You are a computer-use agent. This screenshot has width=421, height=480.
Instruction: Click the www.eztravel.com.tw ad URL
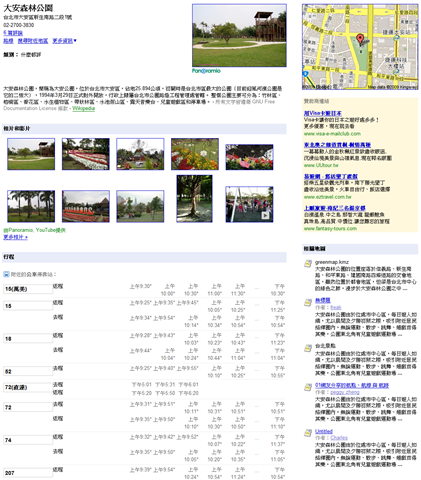327,197
